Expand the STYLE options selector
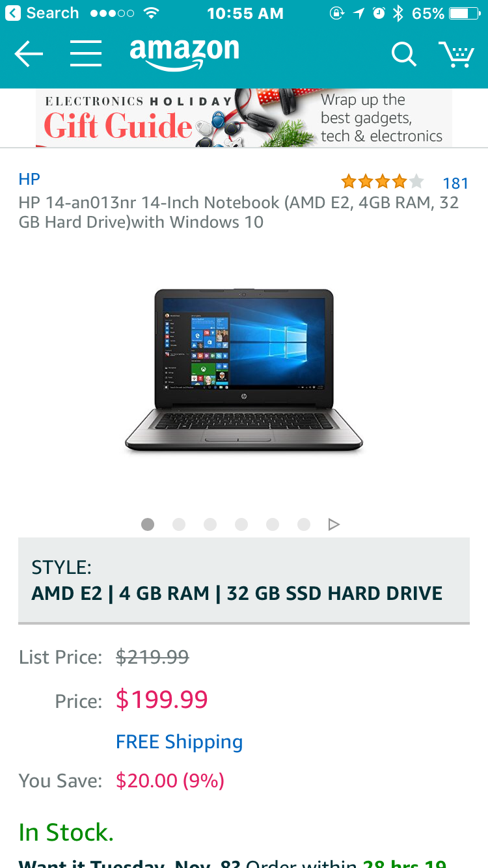This screenshot has height=868, width=488. click(x=244, y=580)
